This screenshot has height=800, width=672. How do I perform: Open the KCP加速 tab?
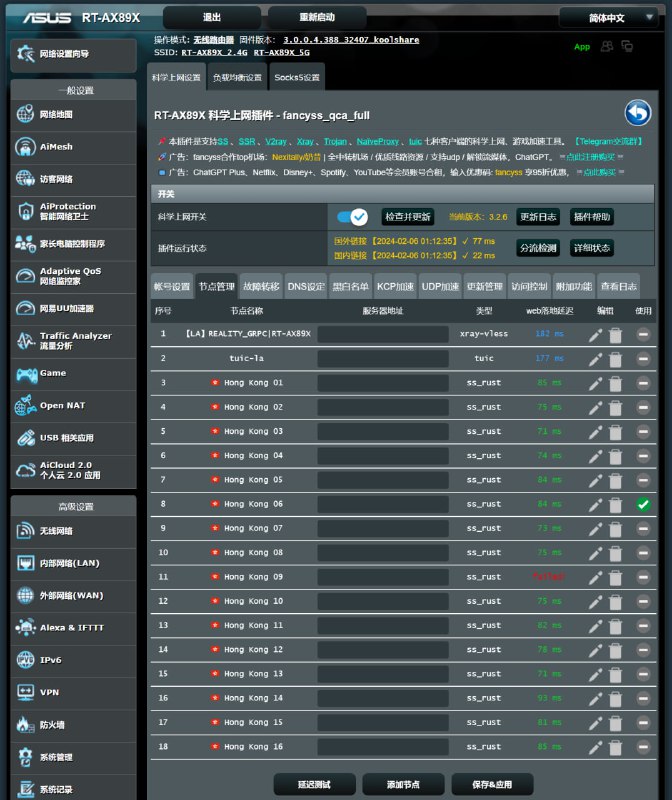click(395, 287)
